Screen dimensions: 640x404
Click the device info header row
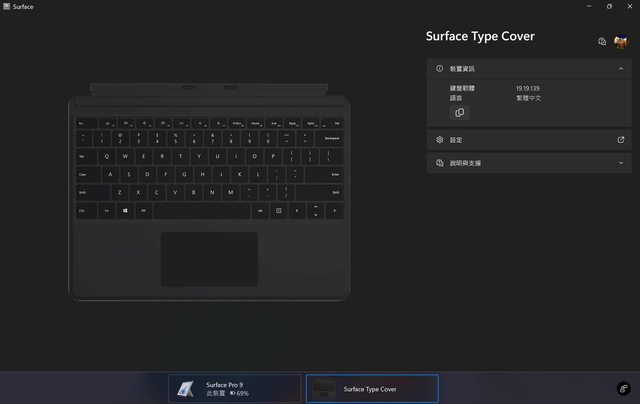point(529,69)
